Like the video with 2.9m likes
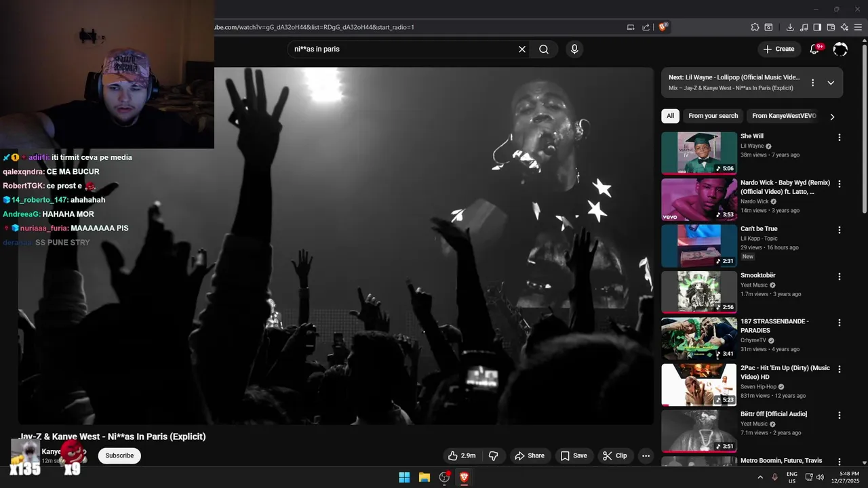Image resolution: width=868 pixels, height=488 pixels. (461, 455)
